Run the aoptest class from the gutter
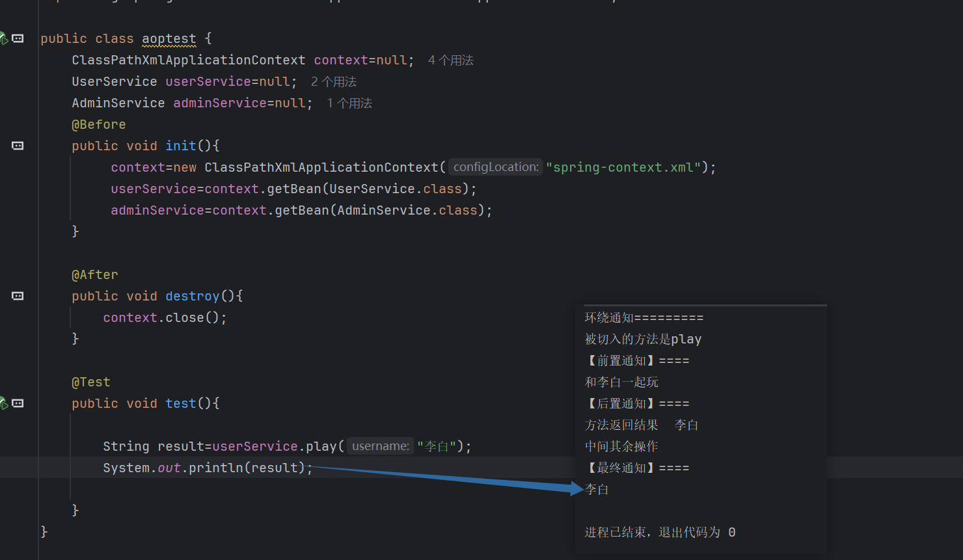 pyautogui.click(x=3, y=39)
